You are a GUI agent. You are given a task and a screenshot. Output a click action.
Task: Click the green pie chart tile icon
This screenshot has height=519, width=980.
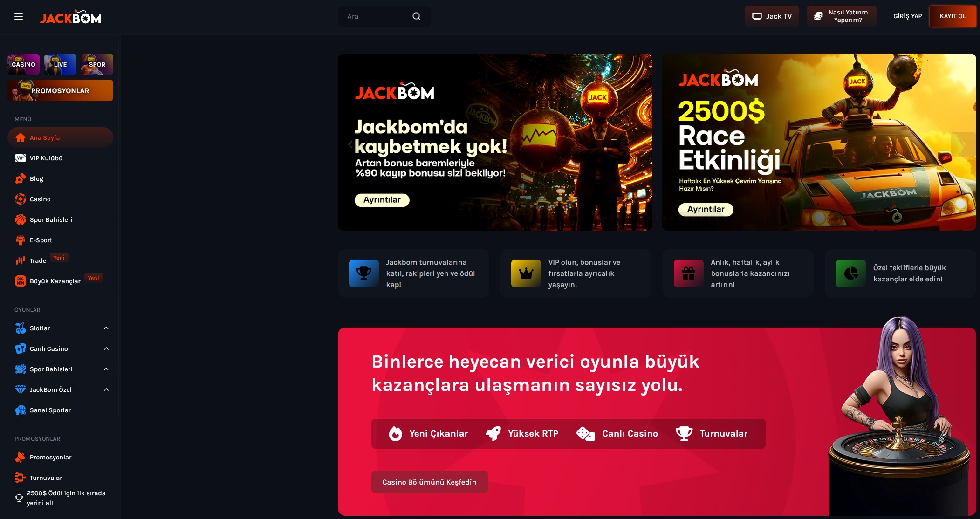coord(851,273)
